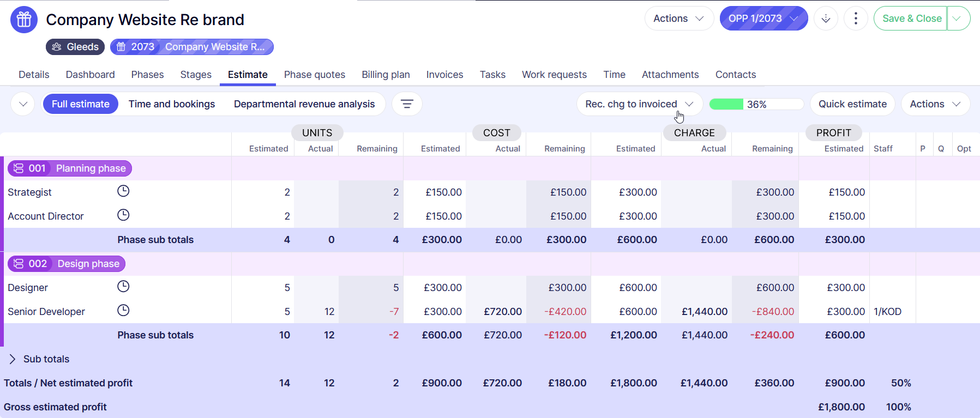Click the download arrow icon button
Screen dimensions: 980x418
(826, 19)
